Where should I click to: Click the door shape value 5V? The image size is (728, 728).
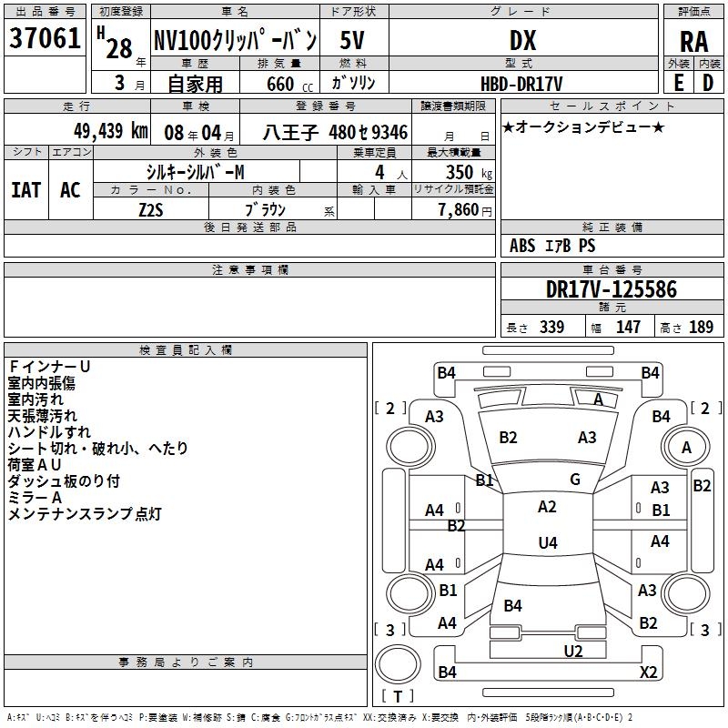[352, 40]
